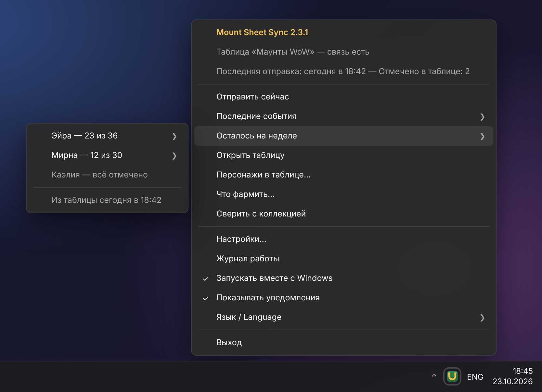Open Настройки... from the tray menu

pos(344,239)
